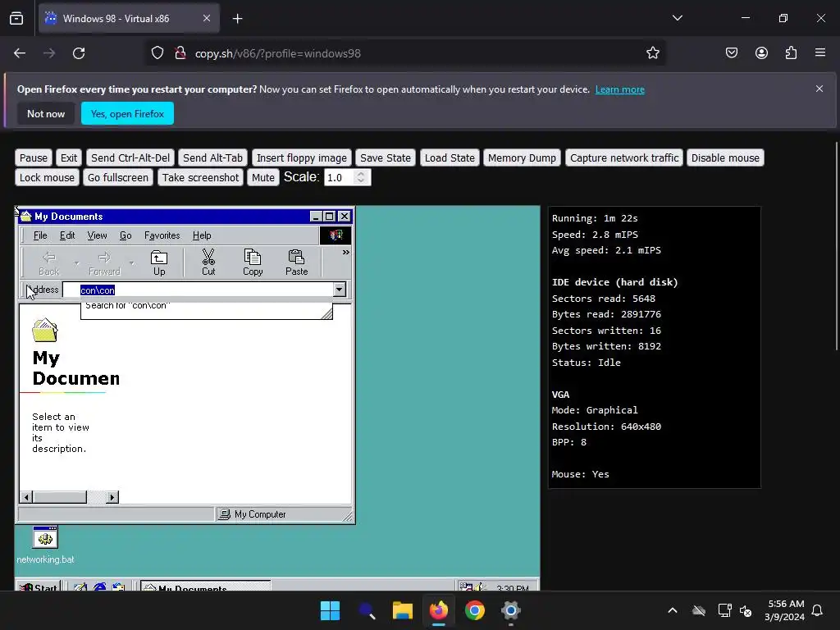Click the Not now button
The width and height of the screenshot is (840, 630).
46,113
